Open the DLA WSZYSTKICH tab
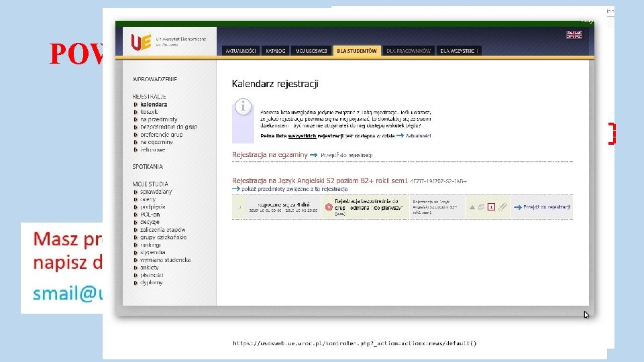This screenshot has height=362, width=644. click(459, 51)
